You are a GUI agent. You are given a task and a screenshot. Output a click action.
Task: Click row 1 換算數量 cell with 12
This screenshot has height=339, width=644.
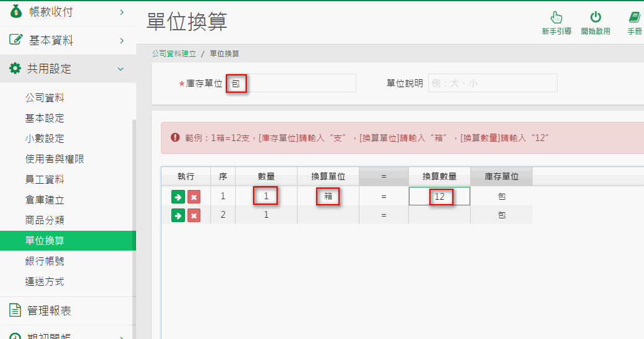pyautogui.click(x=439, y=197)
